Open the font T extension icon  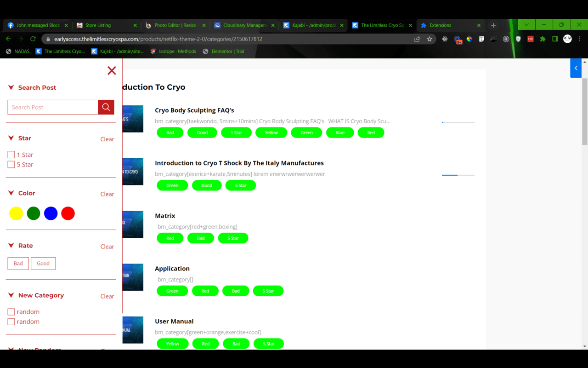(x=481, y=39)
